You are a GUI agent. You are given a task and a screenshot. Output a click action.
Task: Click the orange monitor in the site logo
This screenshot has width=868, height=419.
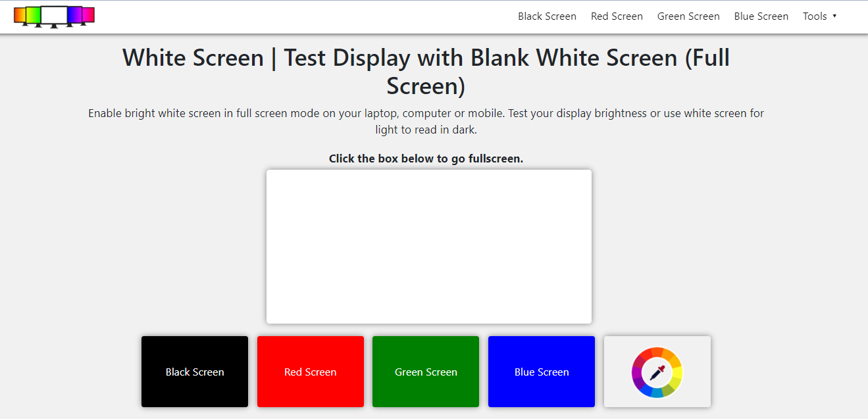[x=19, y=15]
